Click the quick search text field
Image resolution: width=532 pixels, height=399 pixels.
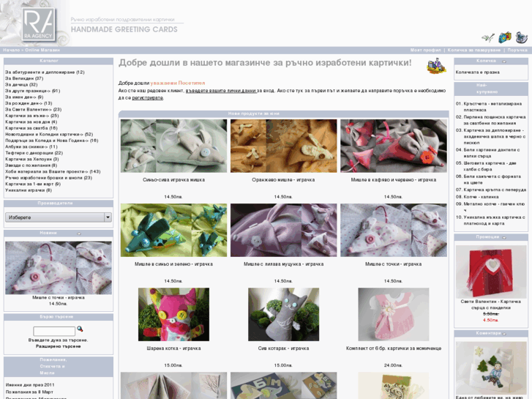point(53,331)
